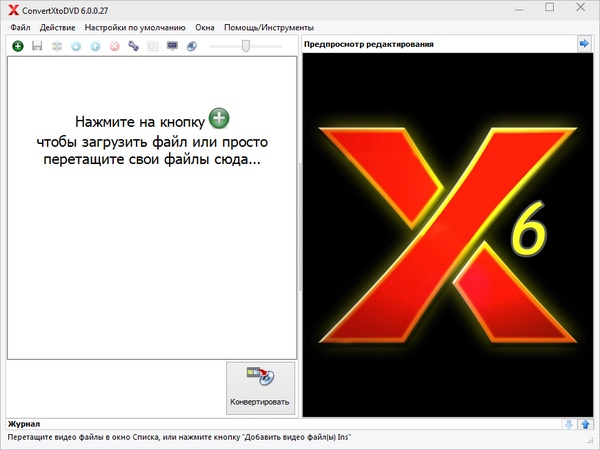Screen dimensions: 600x450
Task: Click the document list icon in toolbar
Action: click(152, 46)
